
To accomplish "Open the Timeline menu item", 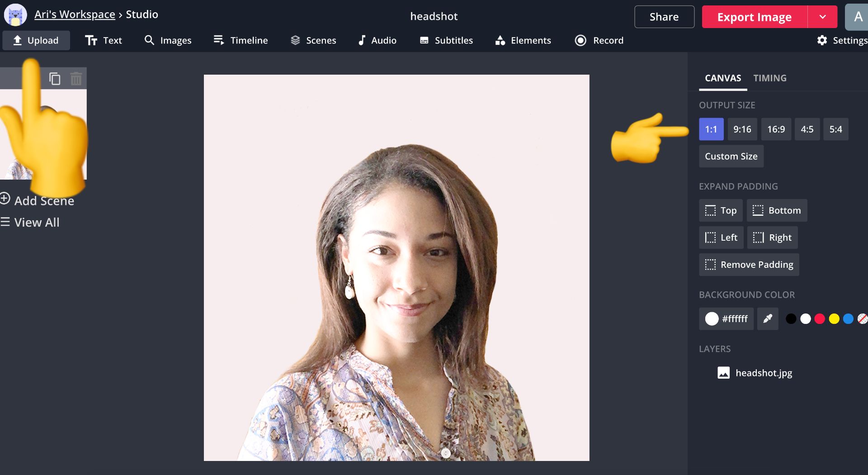I will click(241, 40).
